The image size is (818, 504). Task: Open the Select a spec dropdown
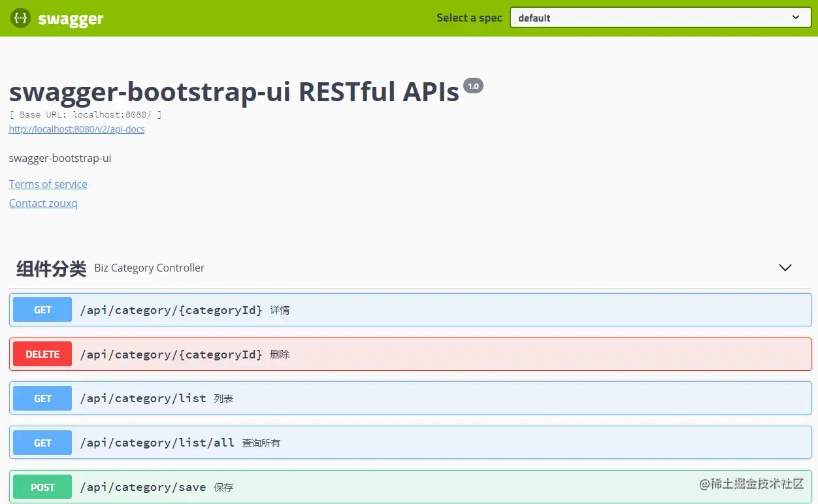661,18
